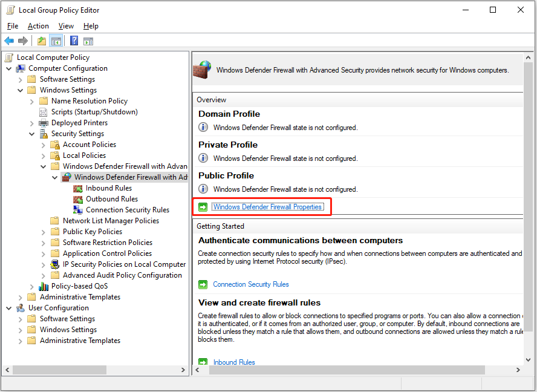This screenshot has width=537, height=392.
Task: Select Inbound Rules in the tree
Action: click(109, 188)
